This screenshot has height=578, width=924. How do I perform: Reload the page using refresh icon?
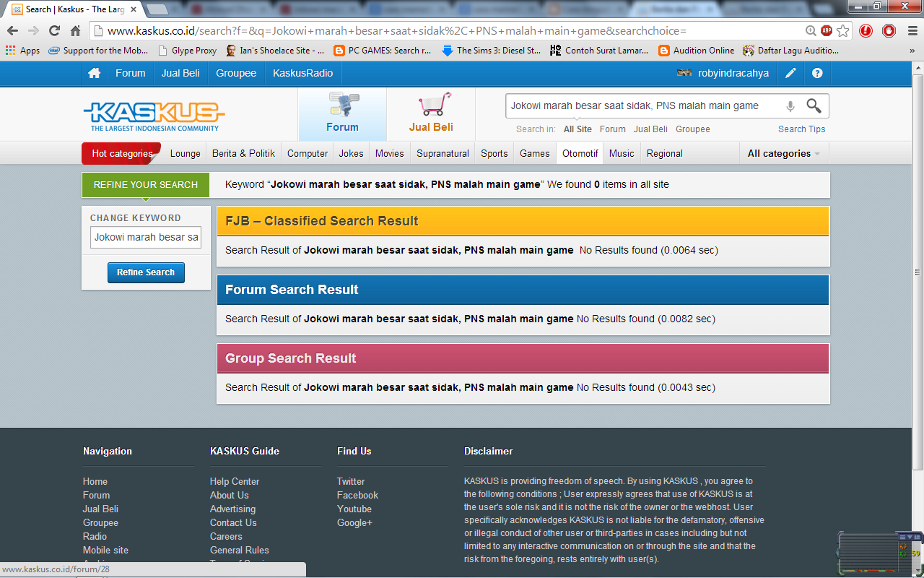(54, 31)
